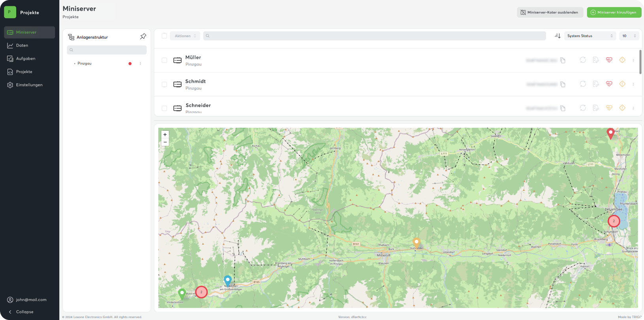Open the red heart status for Müller
Screen dimensions: 644x320
click(609, 60)
